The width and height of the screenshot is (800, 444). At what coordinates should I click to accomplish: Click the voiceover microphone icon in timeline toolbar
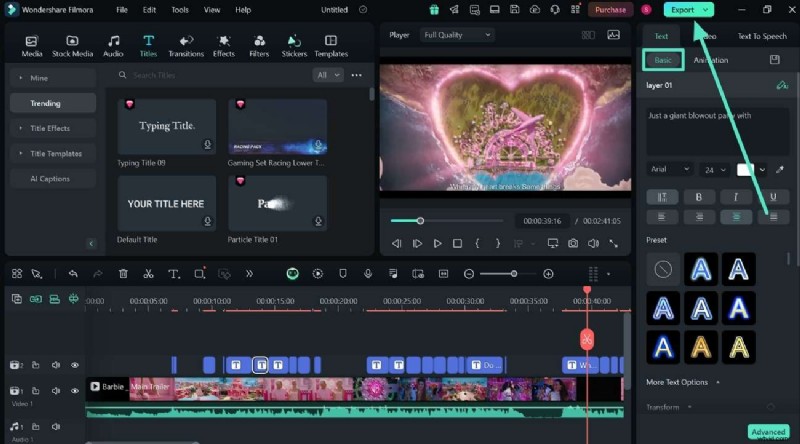(x=368, y=273)
